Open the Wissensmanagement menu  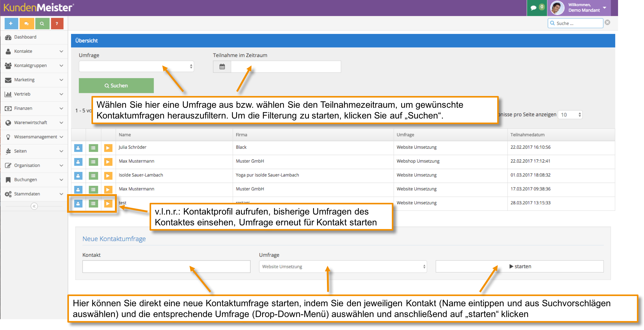click(34, 137)
